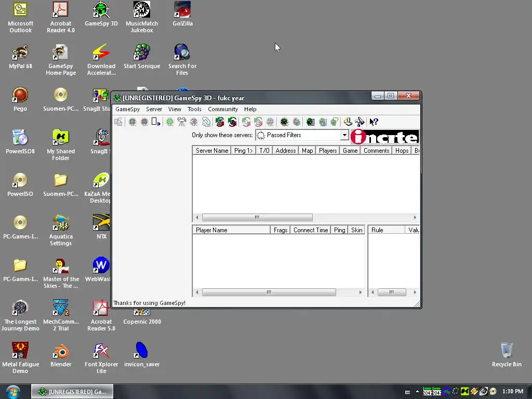Select the Recycle Bin desktop icon

coord(507,355)
